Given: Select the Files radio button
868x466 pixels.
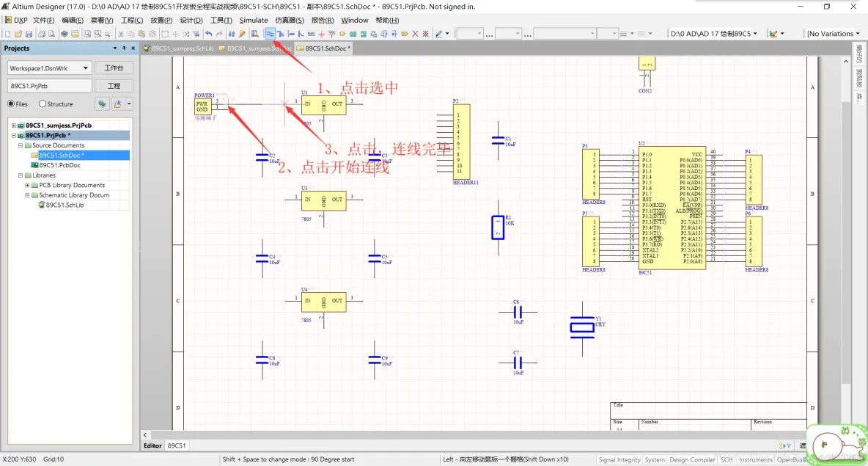Looking at the screenshot, I should point(11,103).
